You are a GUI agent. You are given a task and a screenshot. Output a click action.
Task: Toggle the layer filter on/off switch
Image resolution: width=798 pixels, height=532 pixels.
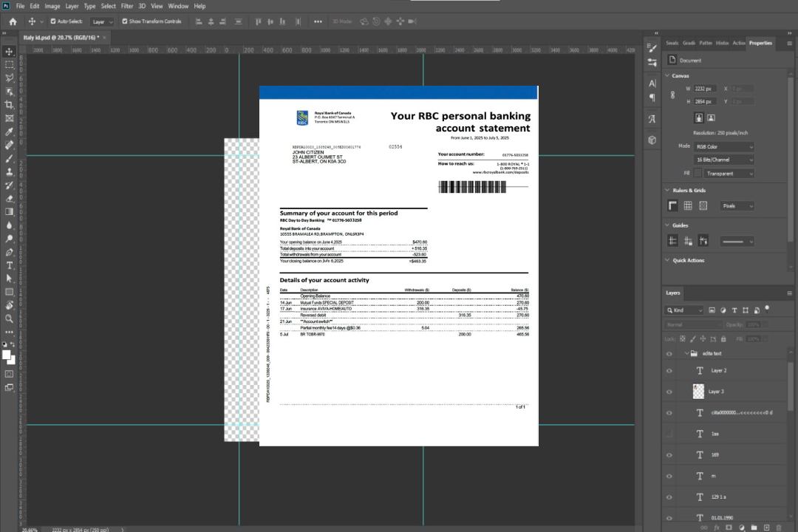tap(767, 309)
